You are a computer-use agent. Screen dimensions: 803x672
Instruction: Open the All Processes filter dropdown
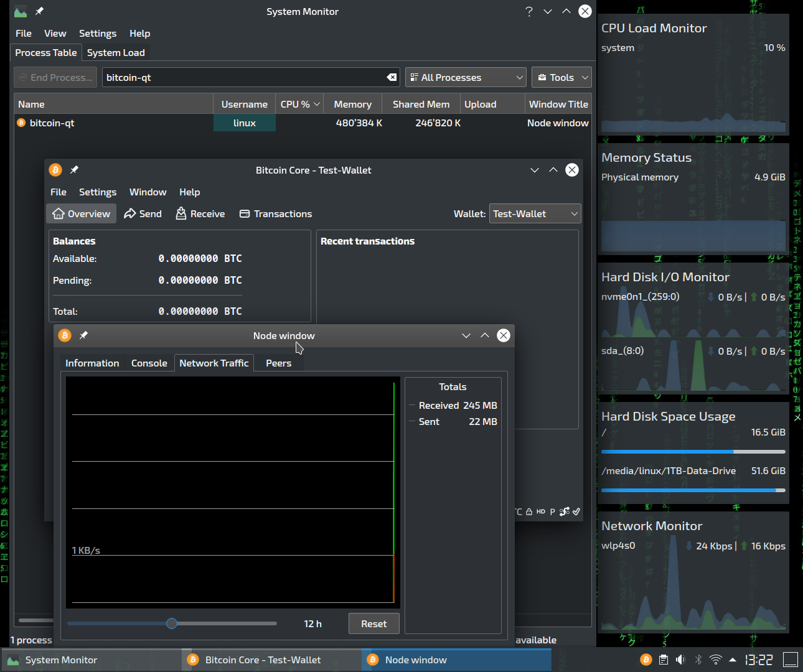click(466, 77)
